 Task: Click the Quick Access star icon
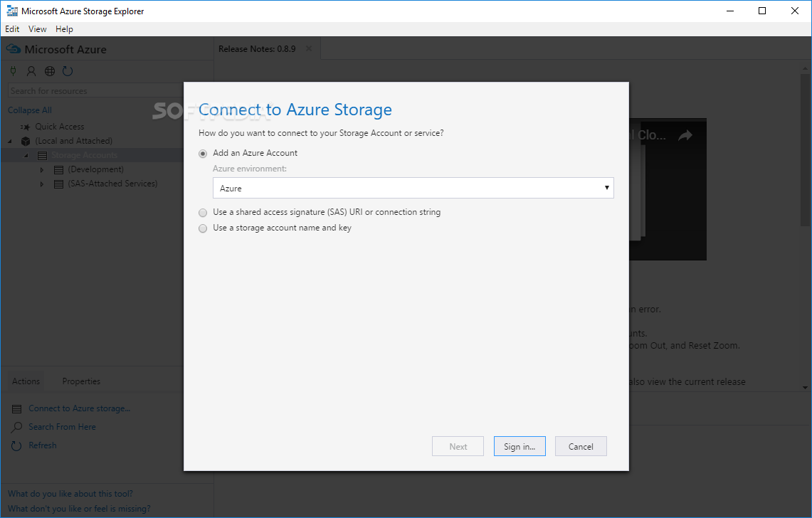pyautogui.click(x=25, y=127)
